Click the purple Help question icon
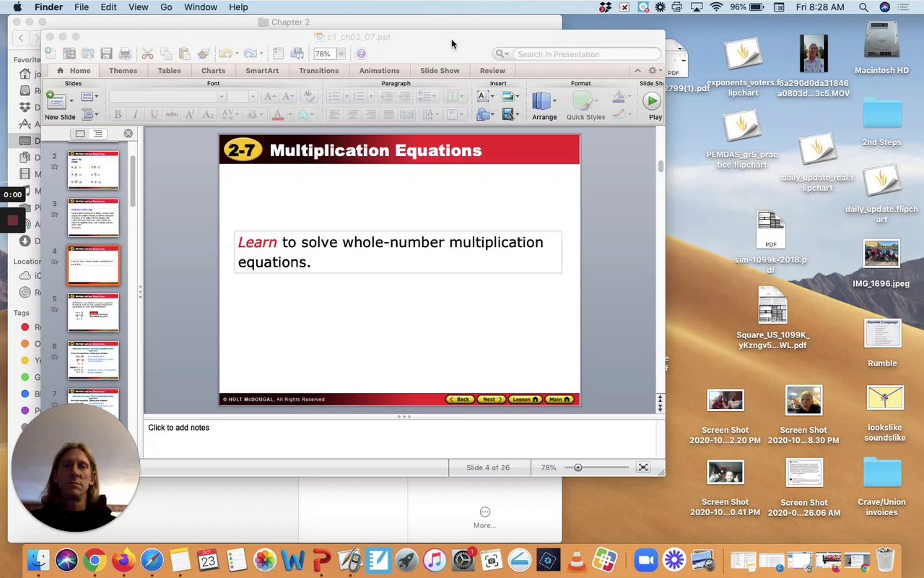 click(361, 53)
